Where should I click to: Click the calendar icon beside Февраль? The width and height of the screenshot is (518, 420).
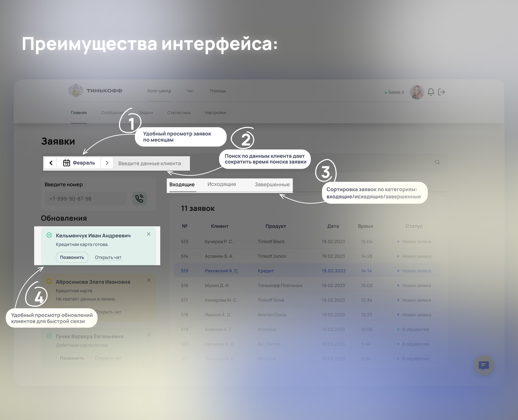point(67,163)
